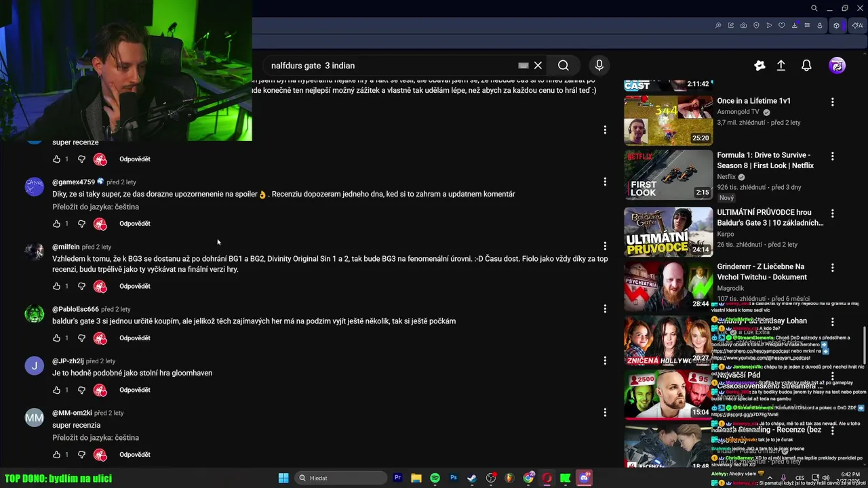Open Opera Easy Setup sliders icon

pyautogui.click(x=807, y=26)
